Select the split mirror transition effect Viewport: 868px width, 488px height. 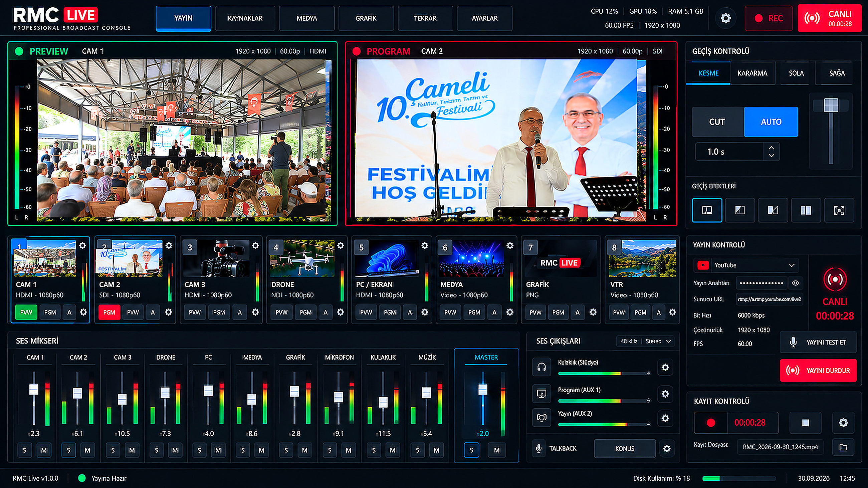pyautogui.click(x=773, y=210)
